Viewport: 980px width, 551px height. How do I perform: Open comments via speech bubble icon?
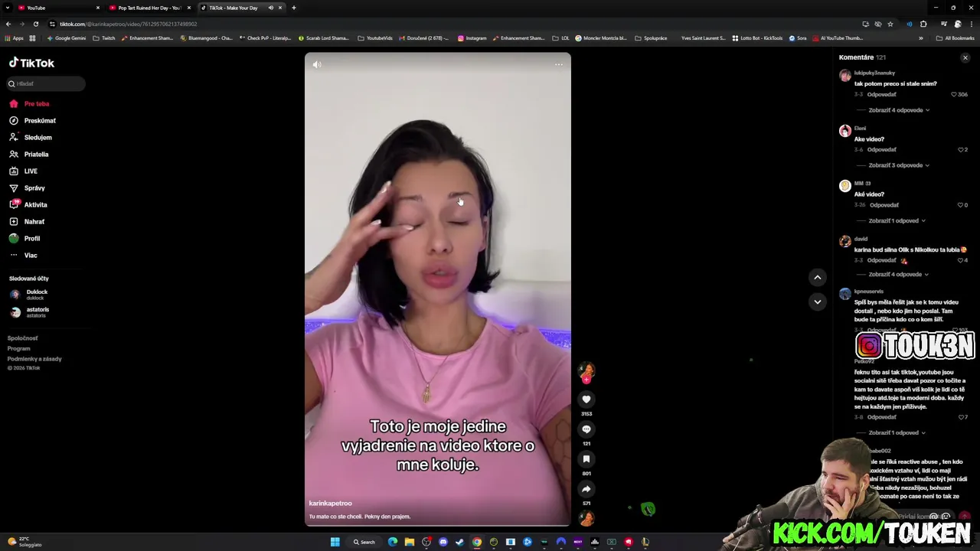point(586,429)
